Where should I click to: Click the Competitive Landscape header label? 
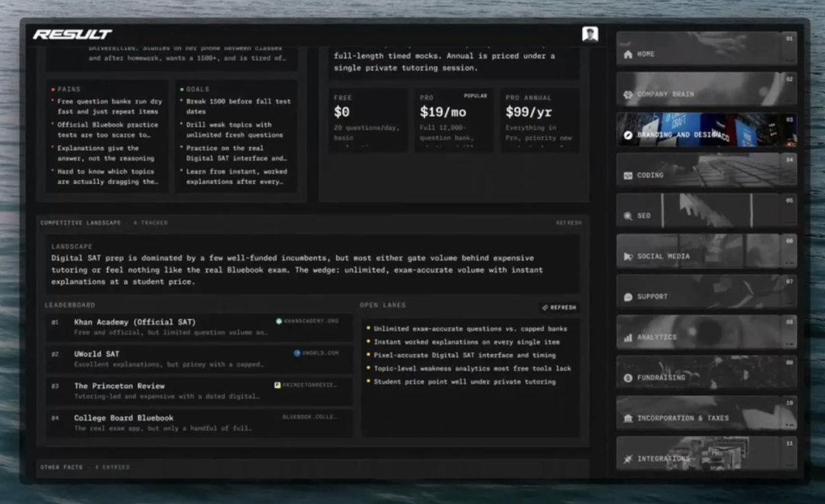(80, 223)
